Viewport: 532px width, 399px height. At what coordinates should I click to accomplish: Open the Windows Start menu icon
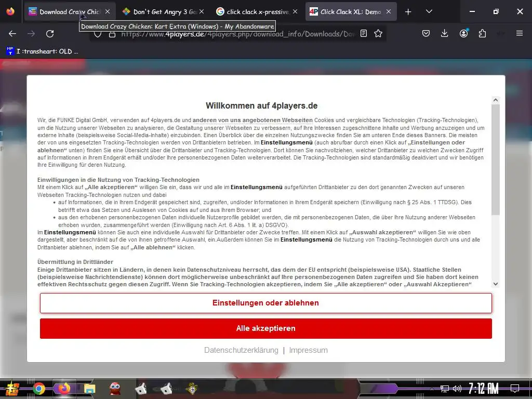[x=12, y=389]
